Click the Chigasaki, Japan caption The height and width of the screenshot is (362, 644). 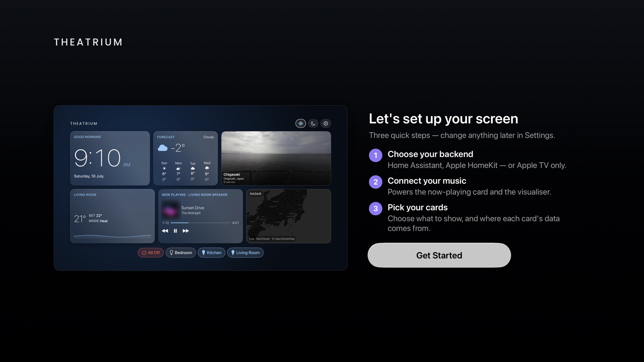pyautogui.click(x=233, y=179)
